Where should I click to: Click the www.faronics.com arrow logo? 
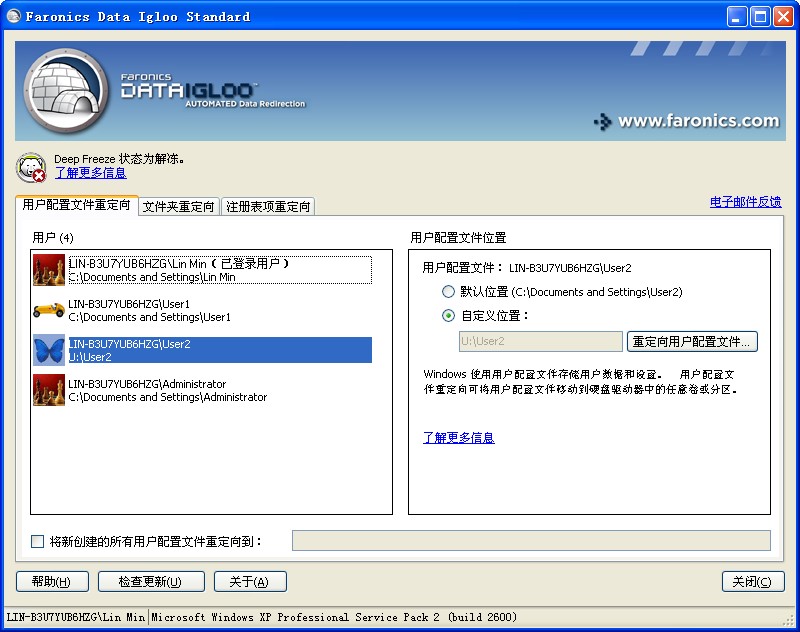[x=602, y=122]
